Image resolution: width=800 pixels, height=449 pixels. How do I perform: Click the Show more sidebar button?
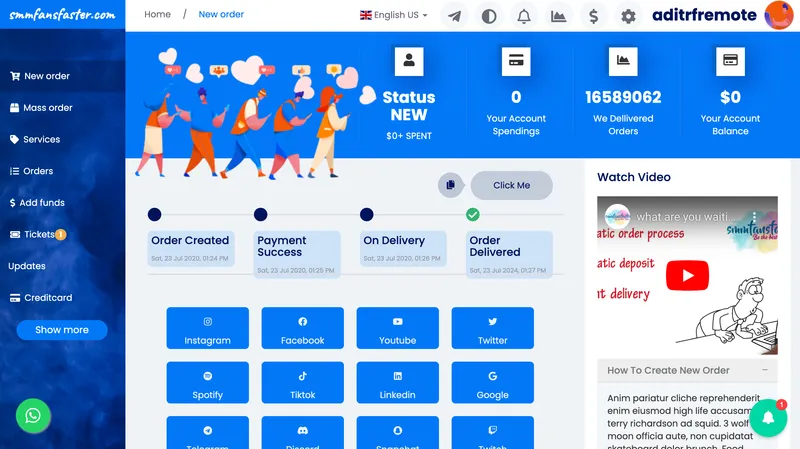click(62, 330)
